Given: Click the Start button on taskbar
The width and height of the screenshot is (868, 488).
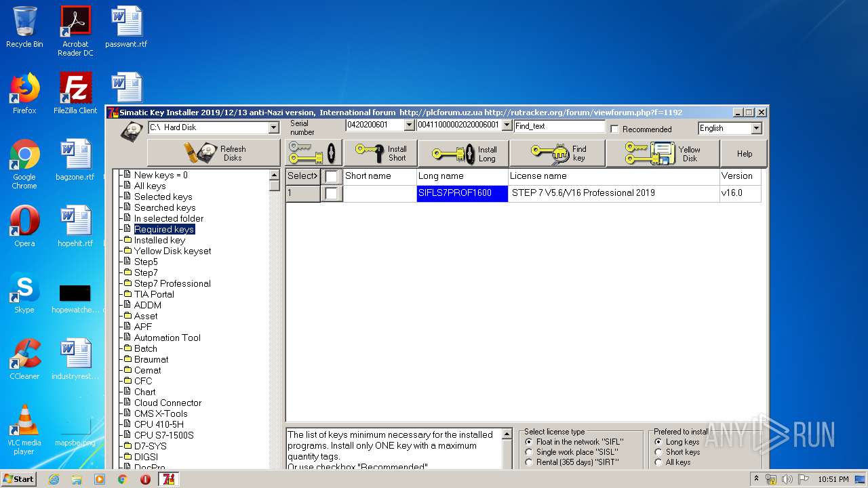Looking at the screenshot, I should point(19,479).
